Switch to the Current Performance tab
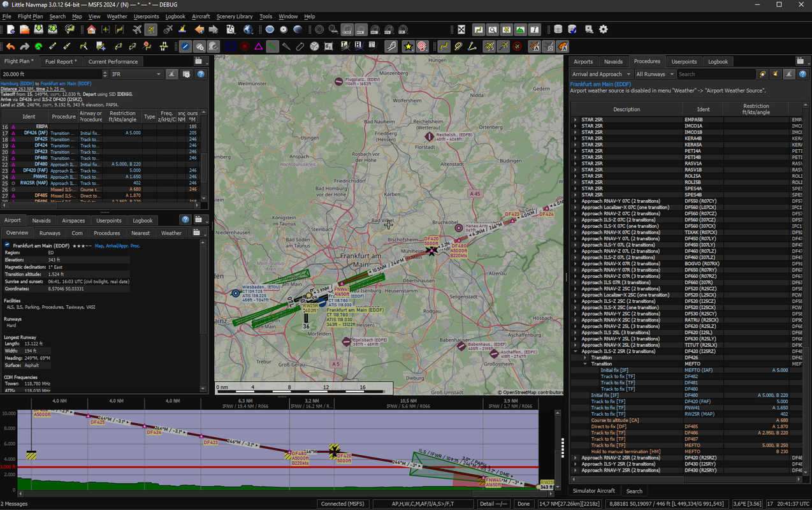Screen dimensions: 812x510 [113, 62]
